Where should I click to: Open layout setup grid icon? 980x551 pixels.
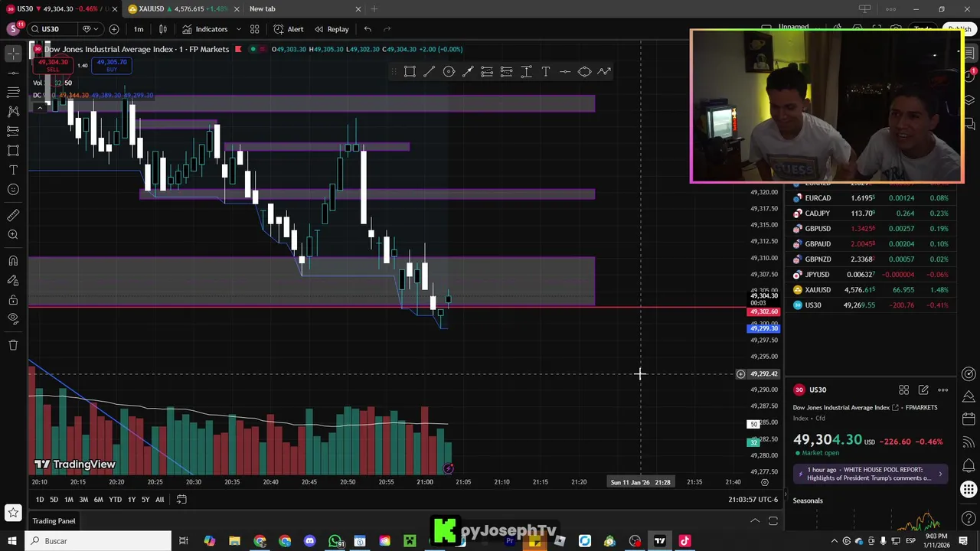pos(254,29)
